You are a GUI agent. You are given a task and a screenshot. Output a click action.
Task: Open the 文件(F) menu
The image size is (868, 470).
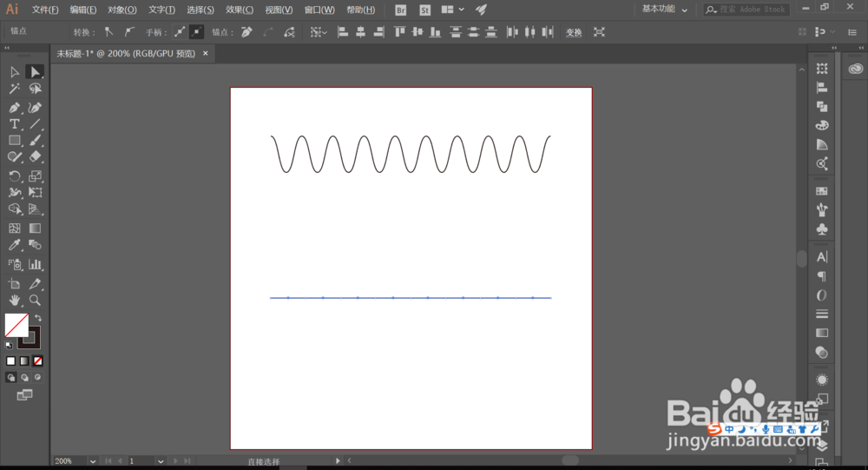45,10
